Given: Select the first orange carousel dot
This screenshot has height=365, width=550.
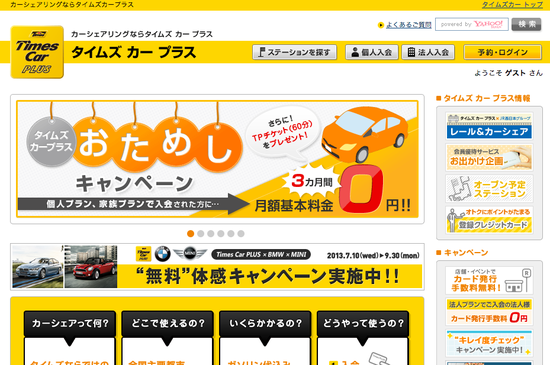Looking at the screenshot, I should tap(190, 234).
